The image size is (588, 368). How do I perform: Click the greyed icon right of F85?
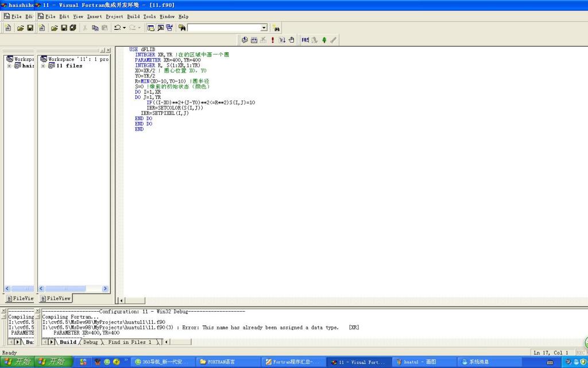[315, 40]
